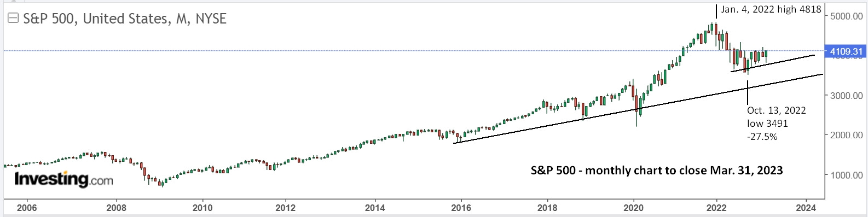The width and height of the screenshot is (868, 217).
Task: Click the 2016 year label on time axis
Action: (x=461, y=208)
